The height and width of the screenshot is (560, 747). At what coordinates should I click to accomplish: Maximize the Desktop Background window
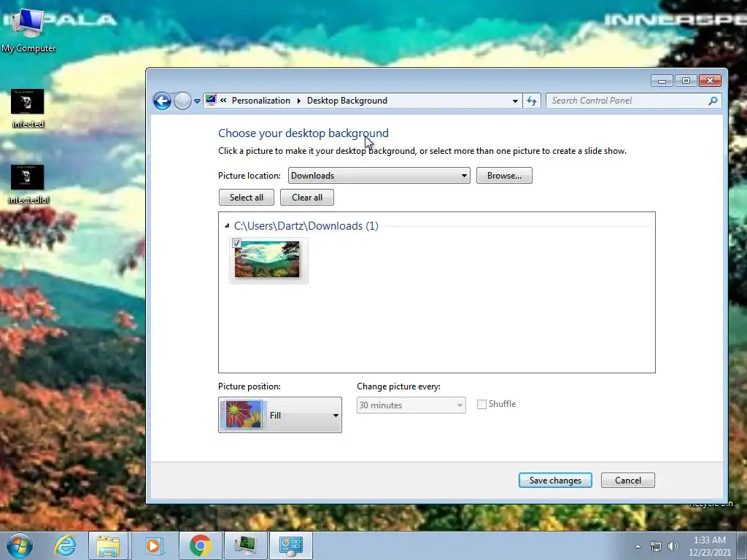pos(686,80)
